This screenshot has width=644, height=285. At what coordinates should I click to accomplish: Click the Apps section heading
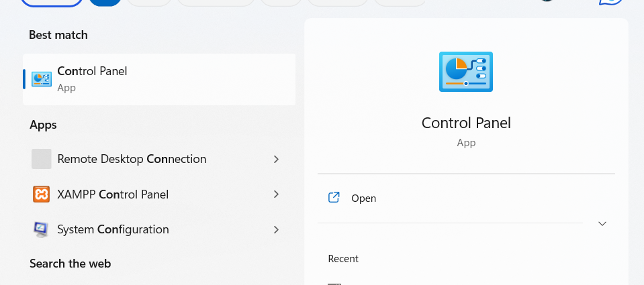(x=43, y=125)
